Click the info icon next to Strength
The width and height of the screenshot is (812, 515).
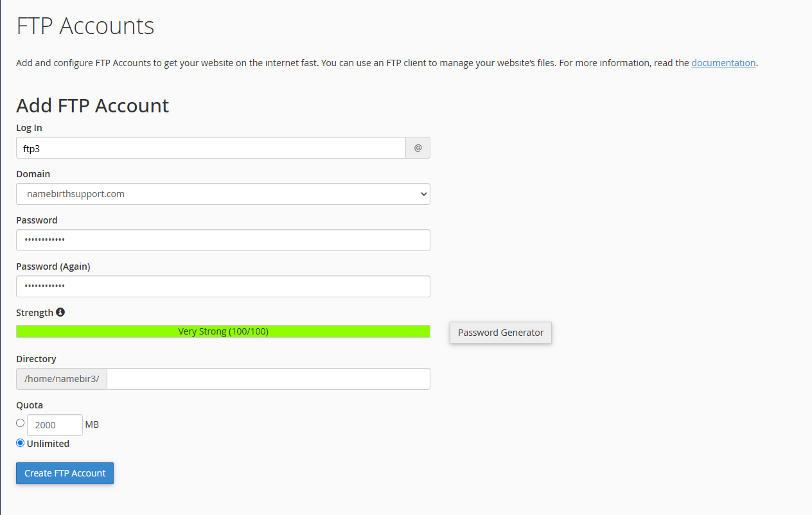[60, 312]
